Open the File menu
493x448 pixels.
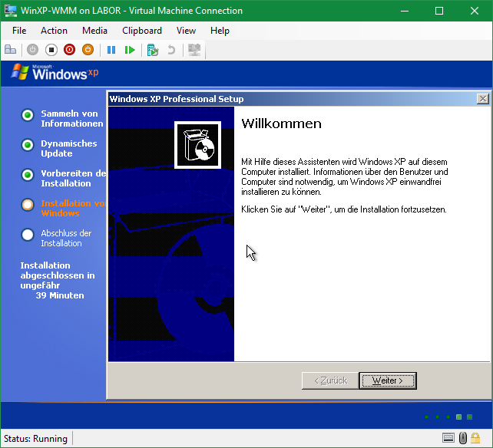[x=19, y=31]
